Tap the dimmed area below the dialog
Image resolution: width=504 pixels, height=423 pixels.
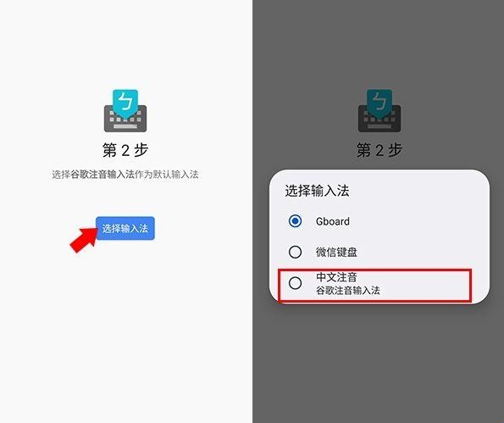378,364
